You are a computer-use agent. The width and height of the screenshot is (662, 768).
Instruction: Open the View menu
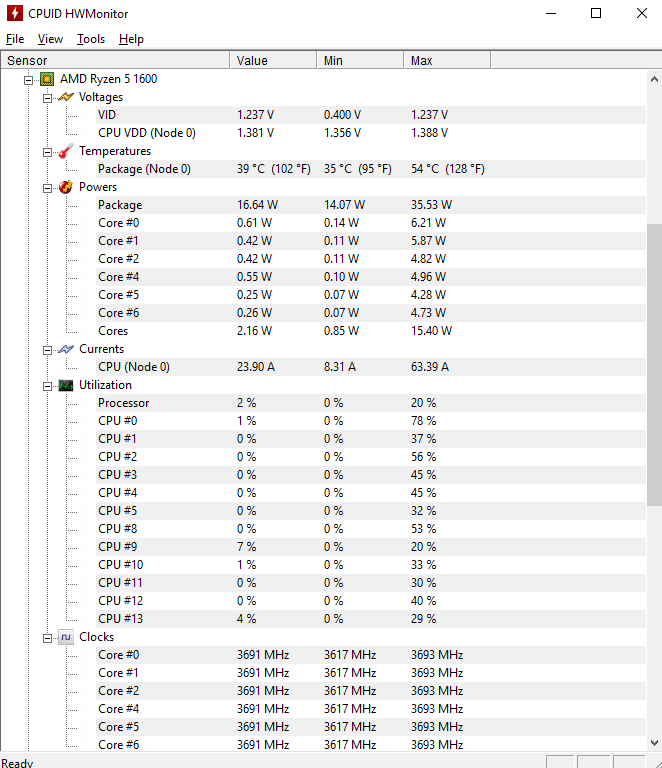[x=50, y=39]
